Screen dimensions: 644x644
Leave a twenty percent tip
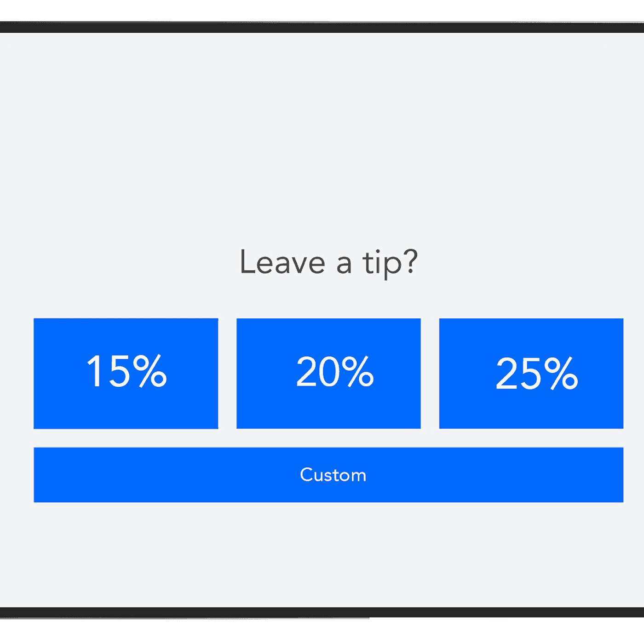(328, 373)
